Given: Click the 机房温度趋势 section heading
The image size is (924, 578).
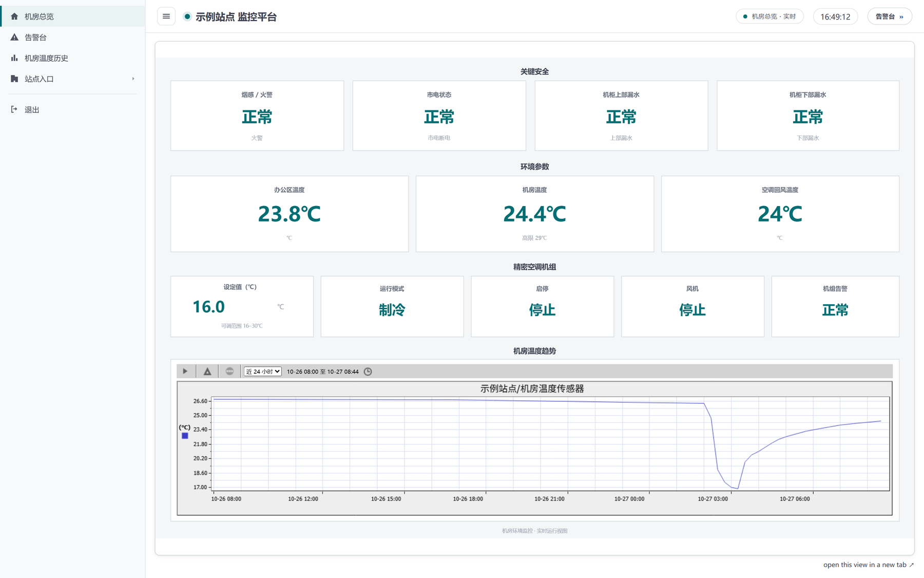Looking at the screenshot, I should 534,351.
